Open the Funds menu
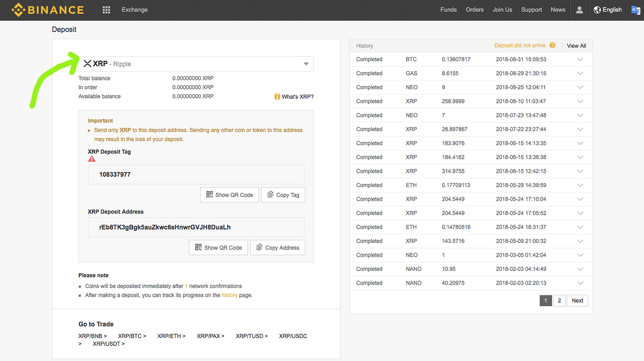Viewport: 644px width, 361px height. click(448, 10)
